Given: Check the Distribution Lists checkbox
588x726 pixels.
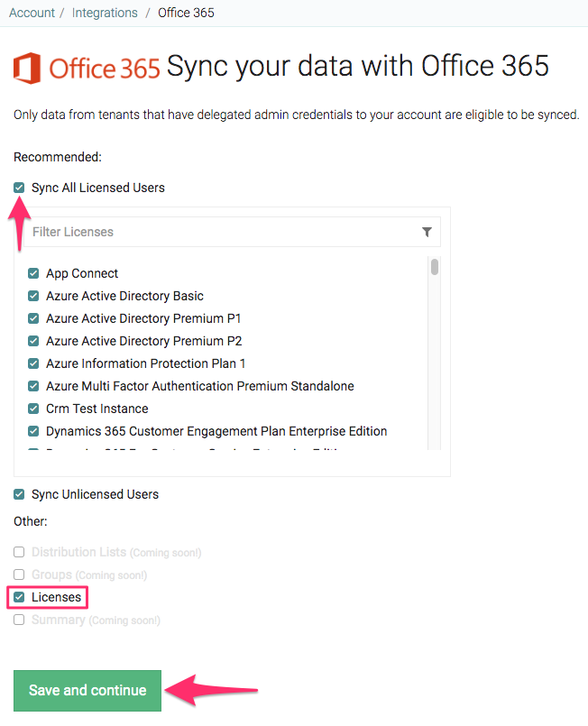Looking at the screenshot, I should (x=19, y=552).
